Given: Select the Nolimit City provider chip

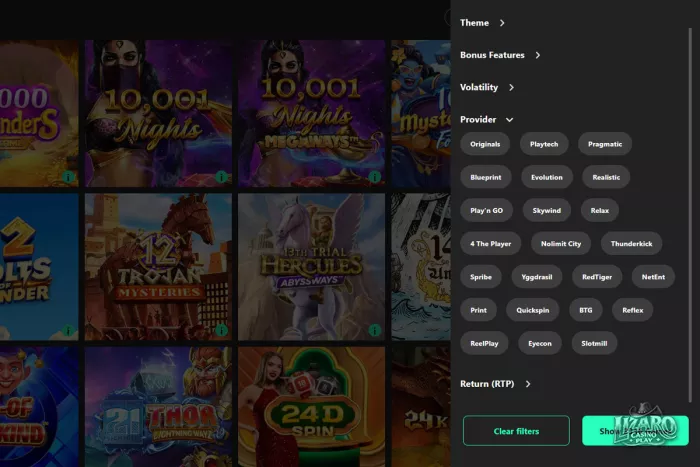Looking at the screenshot, I should pyautogui.click(x=561, y=244).
